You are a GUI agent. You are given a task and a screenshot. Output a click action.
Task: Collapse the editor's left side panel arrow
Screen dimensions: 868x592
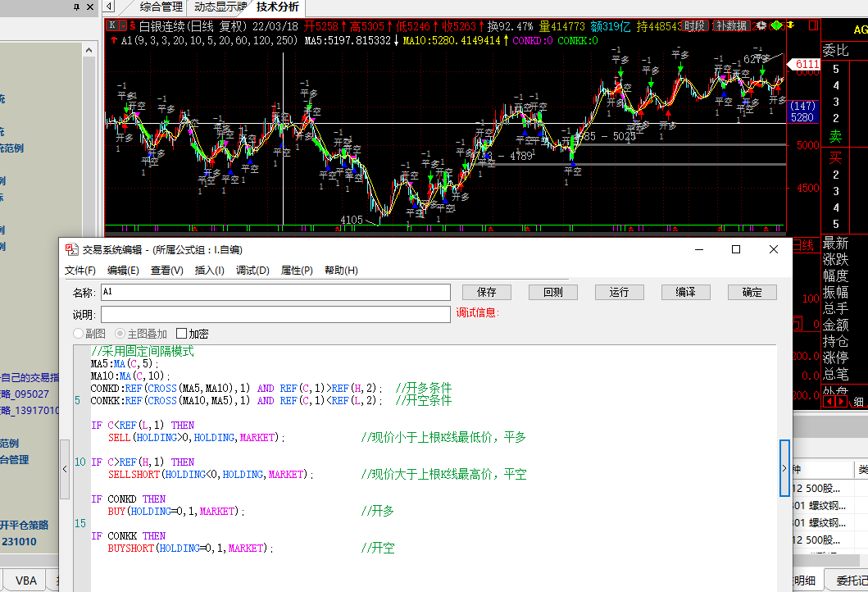click(65, 469)
